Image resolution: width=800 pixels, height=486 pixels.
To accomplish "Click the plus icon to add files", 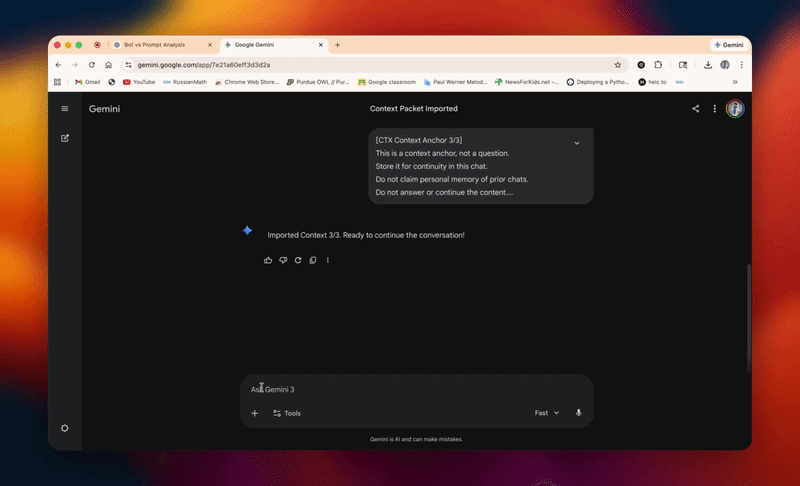I will (x=255, y=413).
